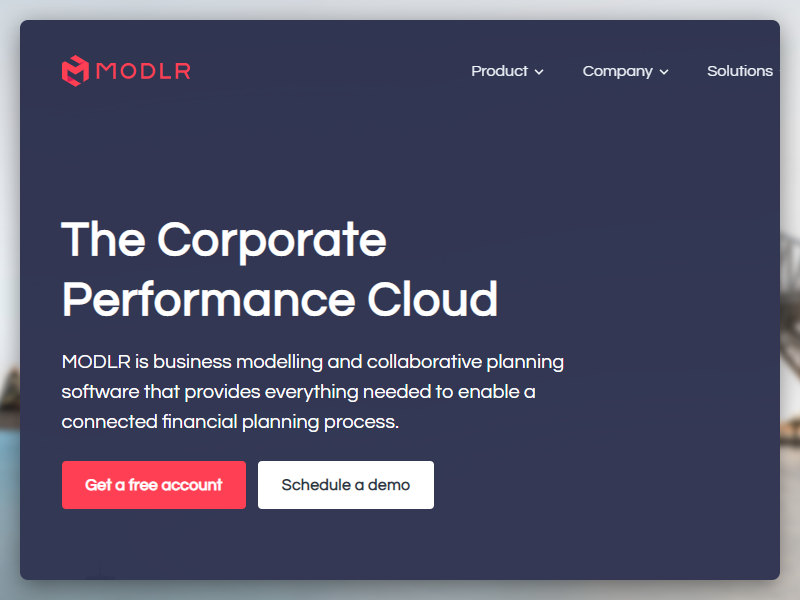Click the Product menu label
This screenshot has width=800, height=600.
498,71
